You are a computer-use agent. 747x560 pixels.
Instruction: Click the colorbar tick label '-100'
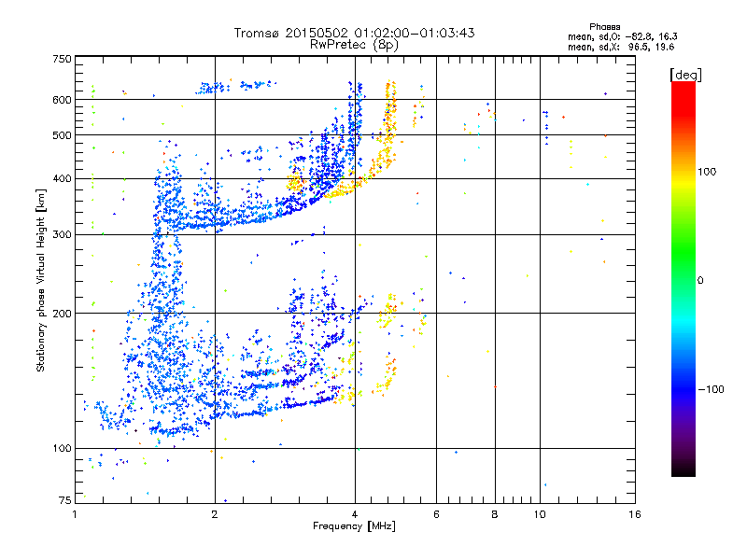712,389
